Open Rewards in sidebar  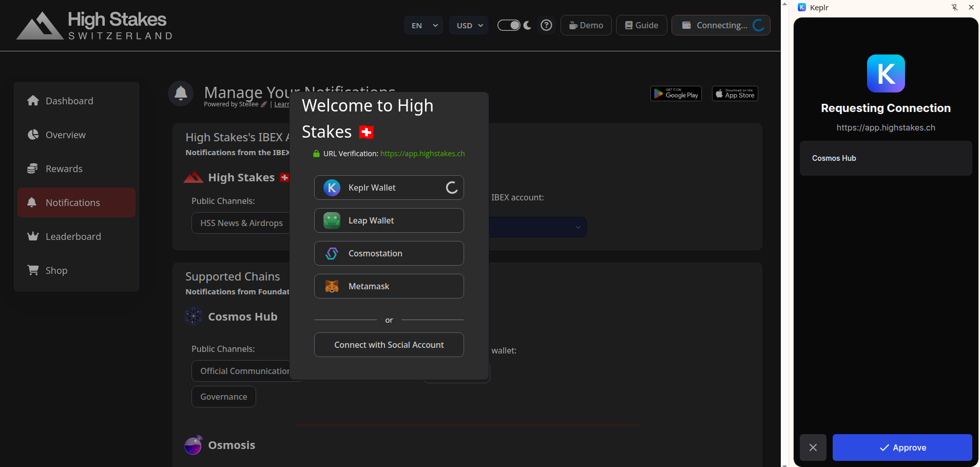(x=76, y=169)
